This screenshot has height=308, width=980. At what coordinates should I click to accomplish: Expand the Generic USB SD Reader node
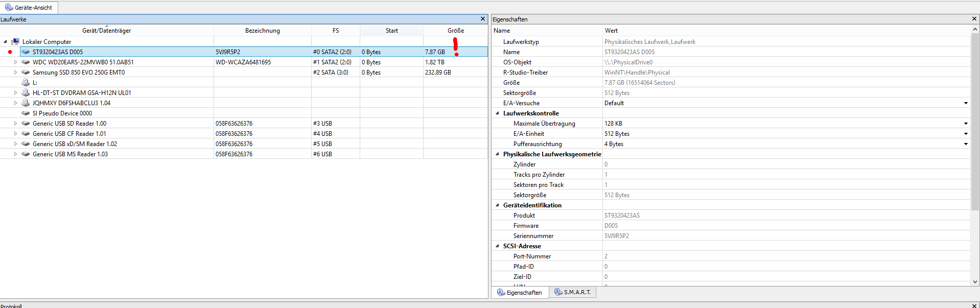click(x=15, y=124)
